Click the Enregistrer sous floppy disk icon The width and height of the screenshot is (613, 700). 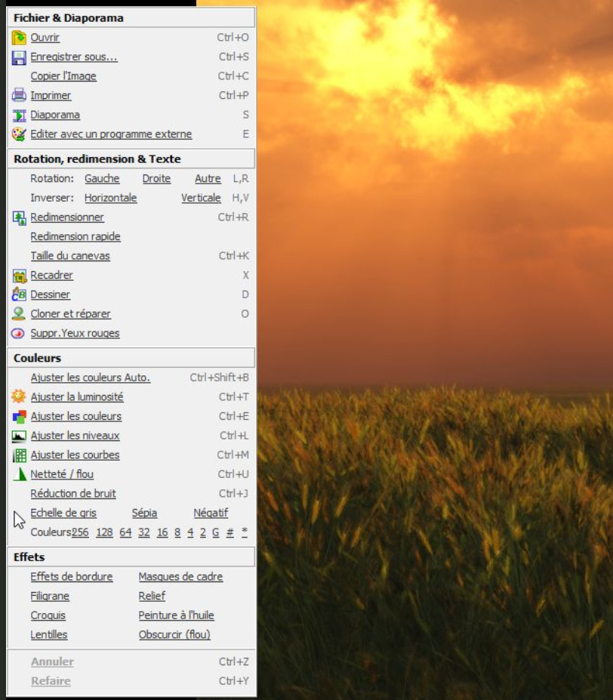coord(19,57)
